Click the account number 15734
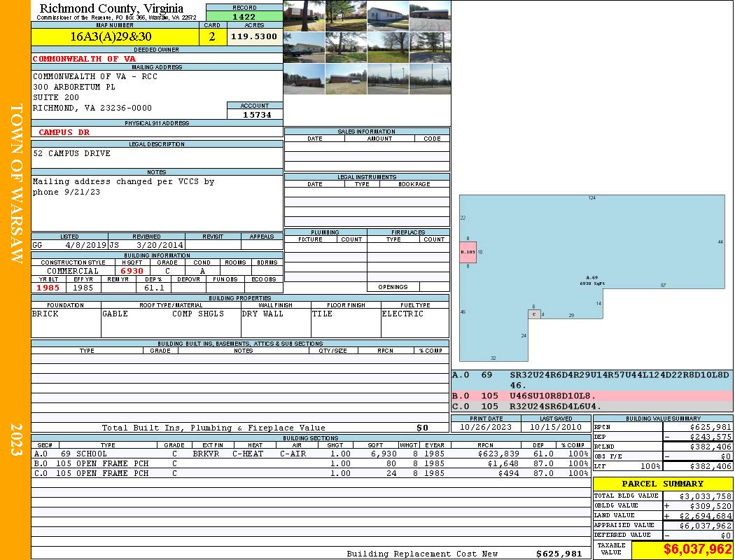This screenshot has width=735, height=560. pos(255,115)
